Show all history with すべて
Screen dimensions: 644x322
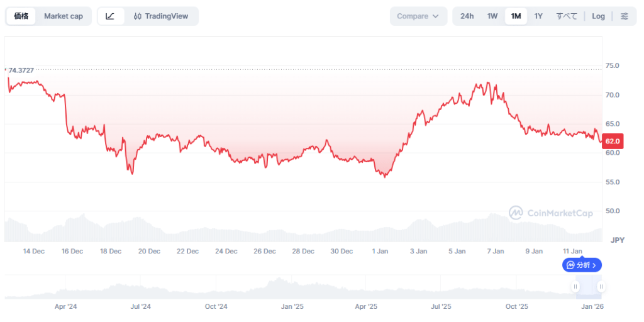tap(567, 16)
